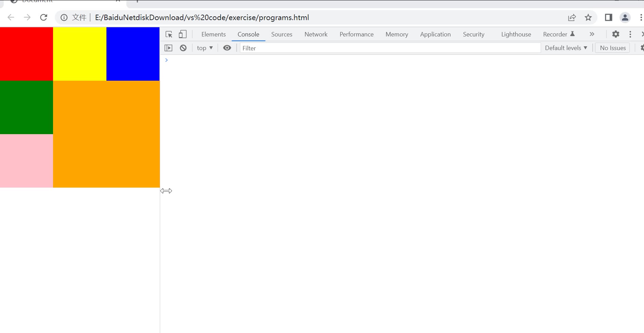Switch to the Network tab
This screenshot has height=333, width=644.
pyautogui.click(x=316, y=34)
